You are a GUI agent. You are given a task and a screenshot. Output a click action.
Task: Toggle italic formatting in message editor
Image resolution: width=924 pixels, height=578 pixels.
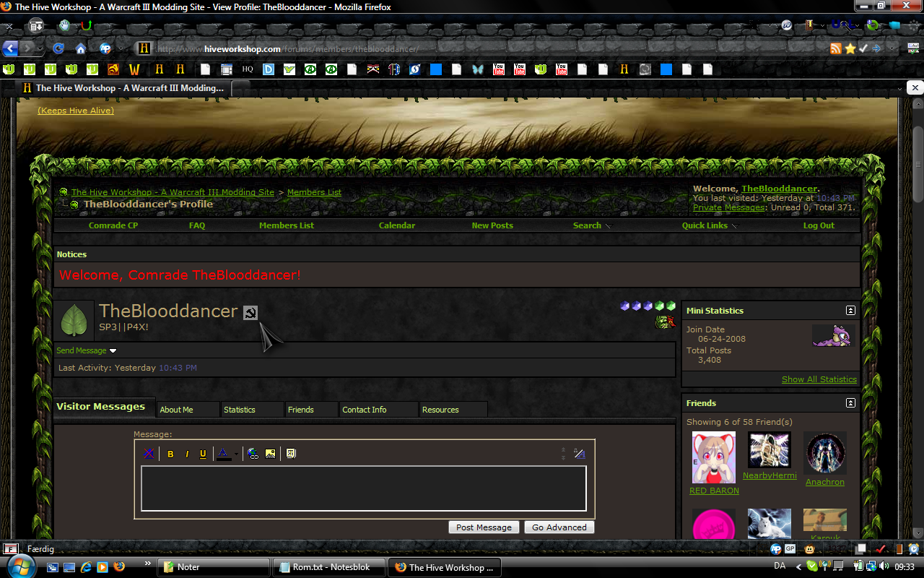(187, 454)
